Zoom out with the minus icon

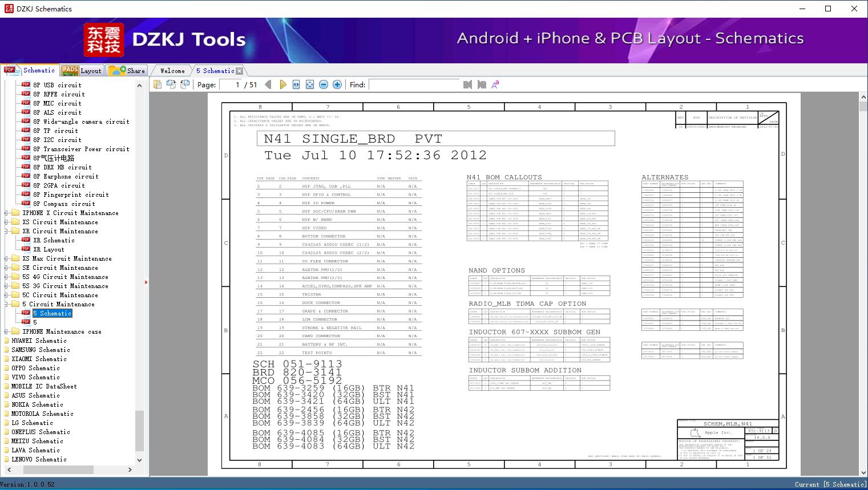pos(324,84)
